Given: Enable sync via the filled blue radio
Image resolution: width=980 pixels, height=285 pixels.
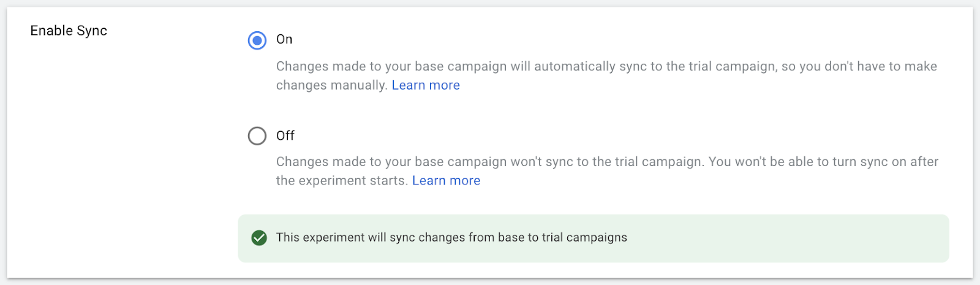Looking at the screenshot, I should (x=257, y=40).
